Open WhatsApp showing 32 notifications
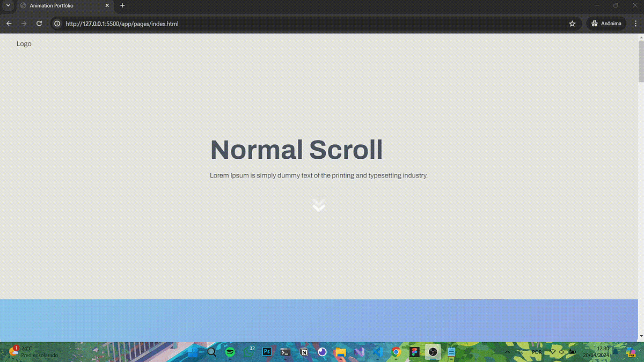The width and height of the screenshot is (644, 362). tap(248, 352)
